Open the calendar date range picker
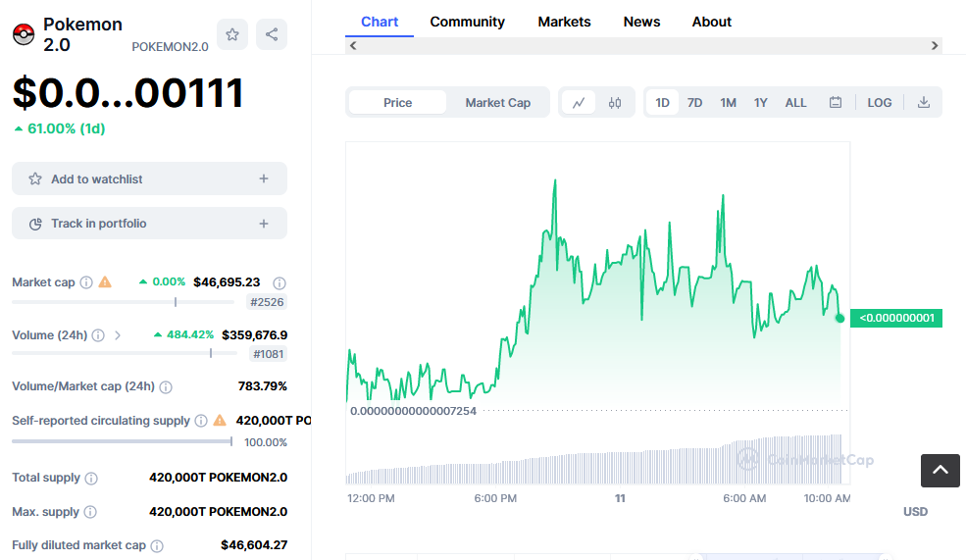The image size is (966, 560). 836,103
